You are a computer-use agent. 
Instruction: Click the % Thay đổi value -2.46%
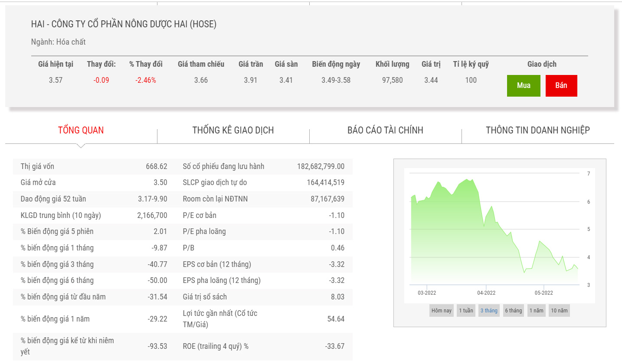click(145, 80)
